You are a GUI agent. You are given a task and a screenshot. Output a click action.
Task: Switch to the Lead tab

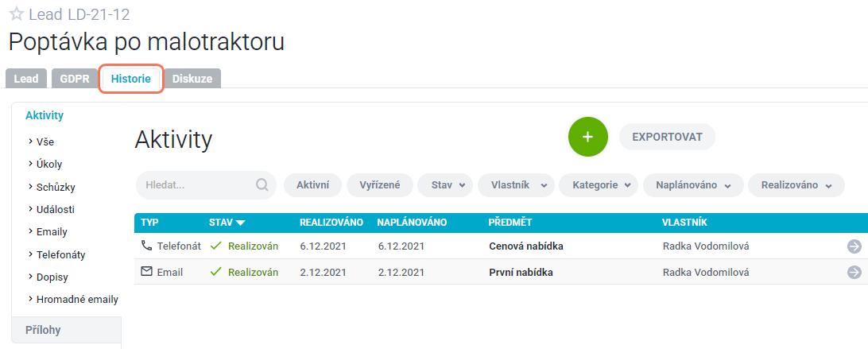tap(26, 79)
